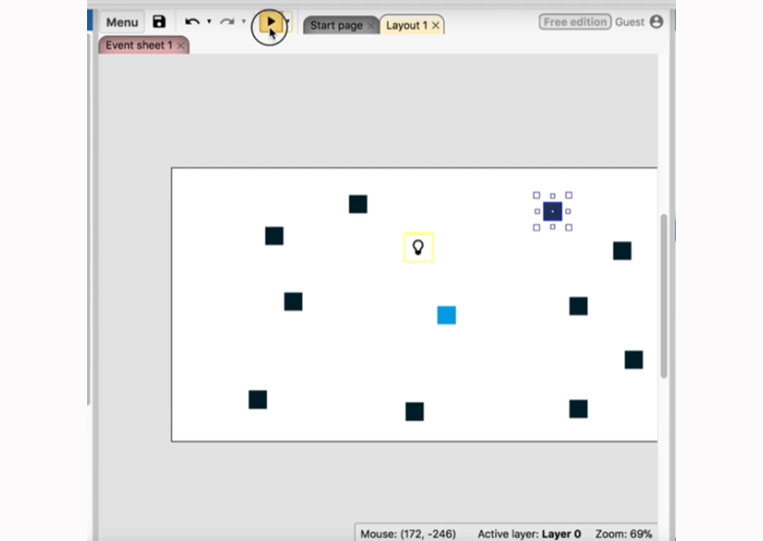Open the redo history dropdown arrow
The width and height of the screenshot is (763, 541).
(244, 22)
